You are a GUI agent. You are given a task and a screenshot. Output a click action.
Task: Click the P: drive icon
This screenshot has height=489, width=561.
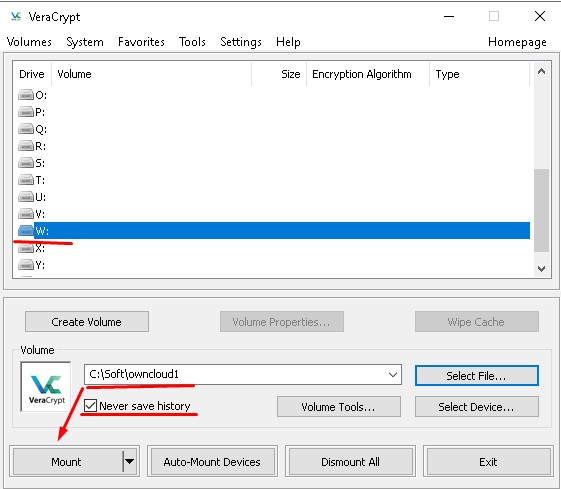coord(26,112)
